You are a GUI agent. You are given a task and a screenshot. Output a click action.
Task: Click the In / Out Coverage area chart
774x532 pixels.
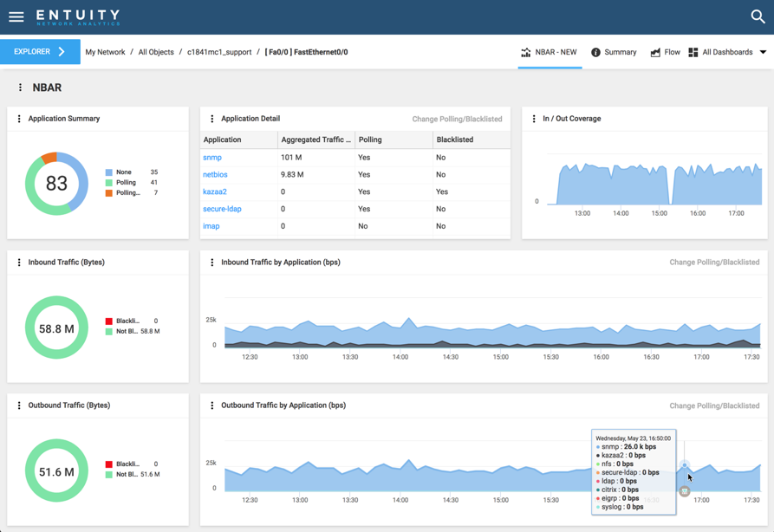[x=654, y=184]
